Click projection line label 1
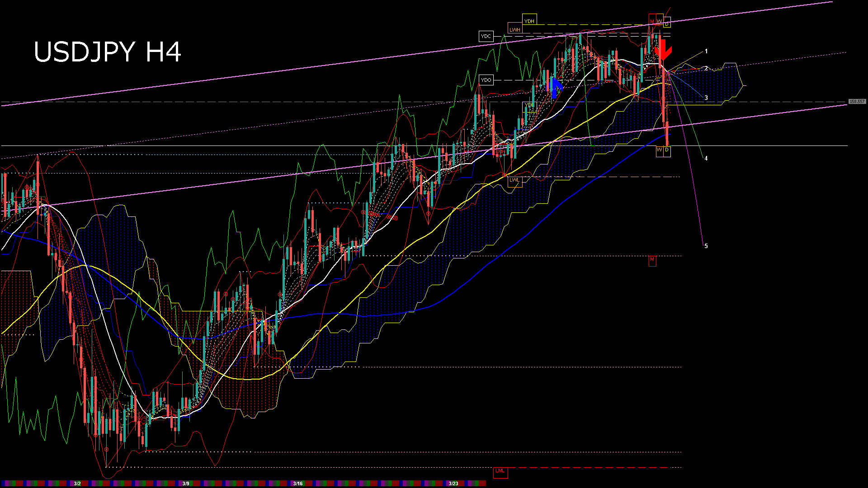 click(706, 52)
